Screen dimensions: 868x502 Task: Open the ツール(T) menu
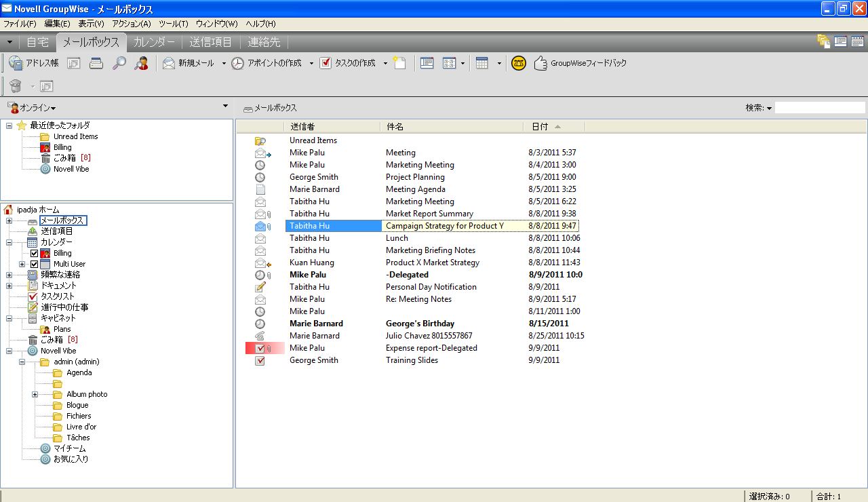tap(173, 24)
